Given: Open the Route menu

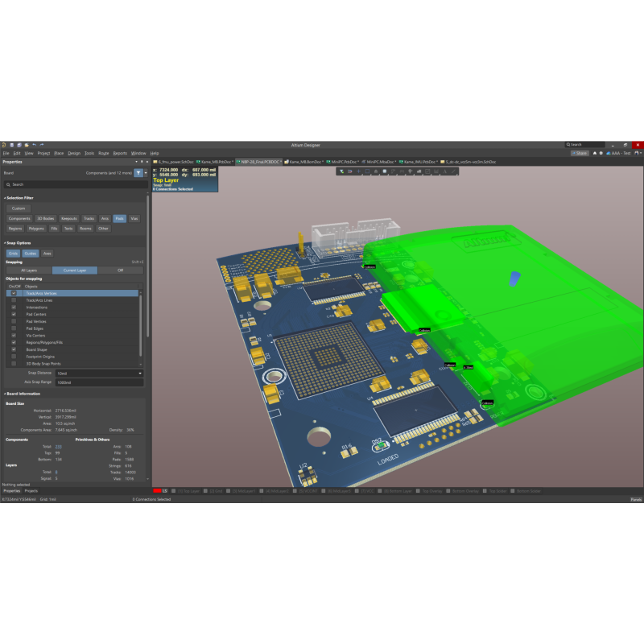Looking at the screenshot, I should (104, 153).
